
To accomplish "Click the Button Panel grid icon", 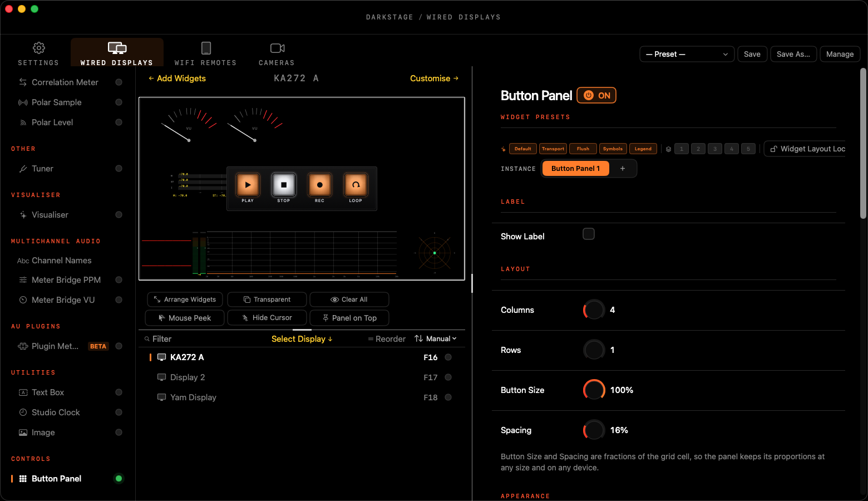I will 23,479.
